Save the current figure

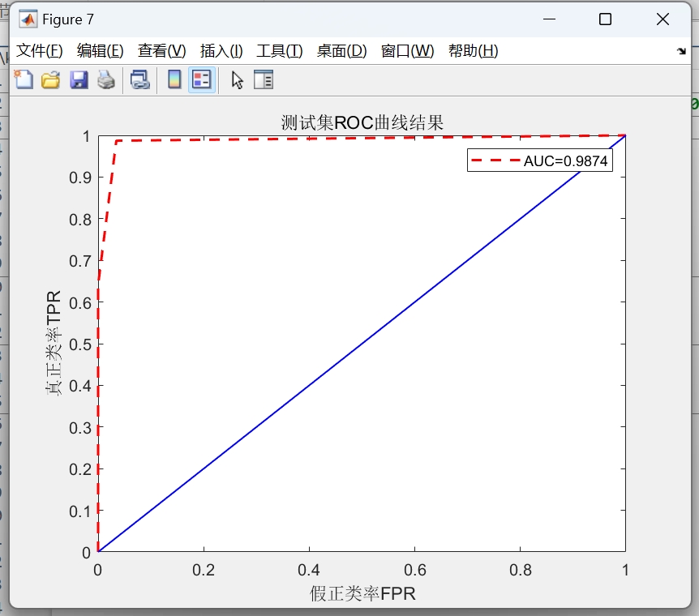coord(78,79)
